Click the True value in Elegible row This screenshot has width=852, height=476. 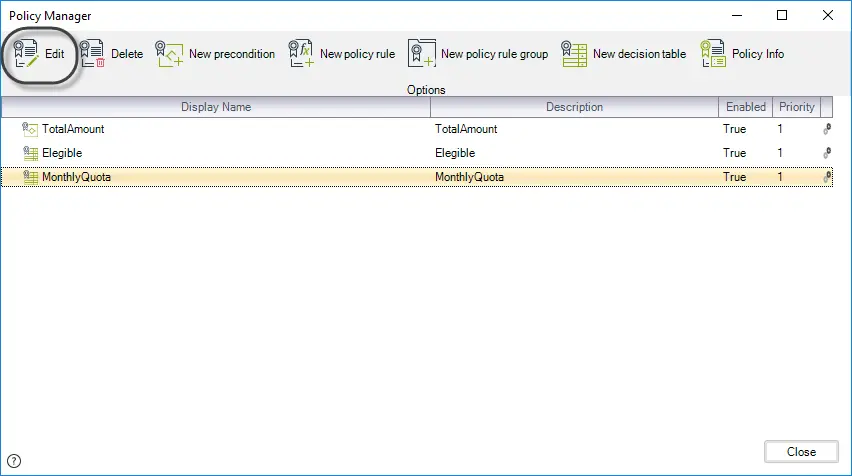(734, 153)
